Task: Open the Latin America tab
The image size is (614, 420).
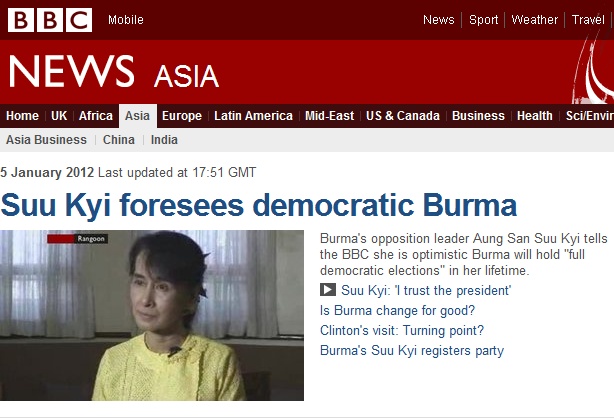Action: pyautogui.click(x=253, y=116)
